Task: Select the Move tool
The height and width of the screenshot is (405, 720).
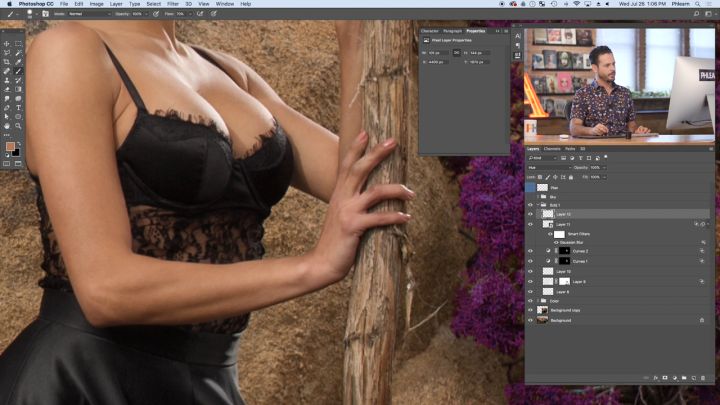Action: 7,44
